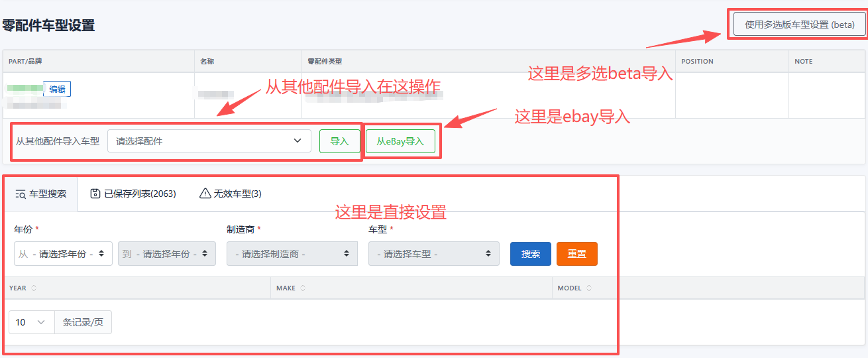The height and width of the screenshot is (358, 868).
Task: Click the POSITION column header
Action: pyautogui.click(x=697, y=62)
